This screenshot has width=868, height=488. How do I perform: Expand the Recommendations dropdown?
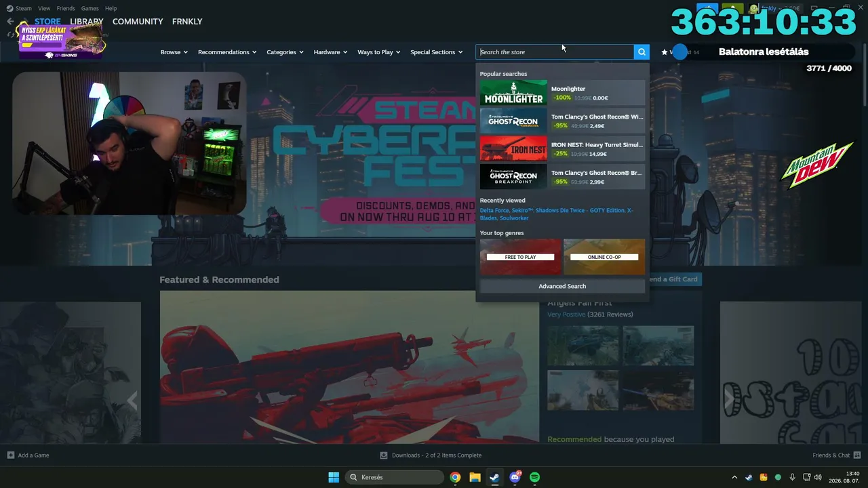point(227,52)
